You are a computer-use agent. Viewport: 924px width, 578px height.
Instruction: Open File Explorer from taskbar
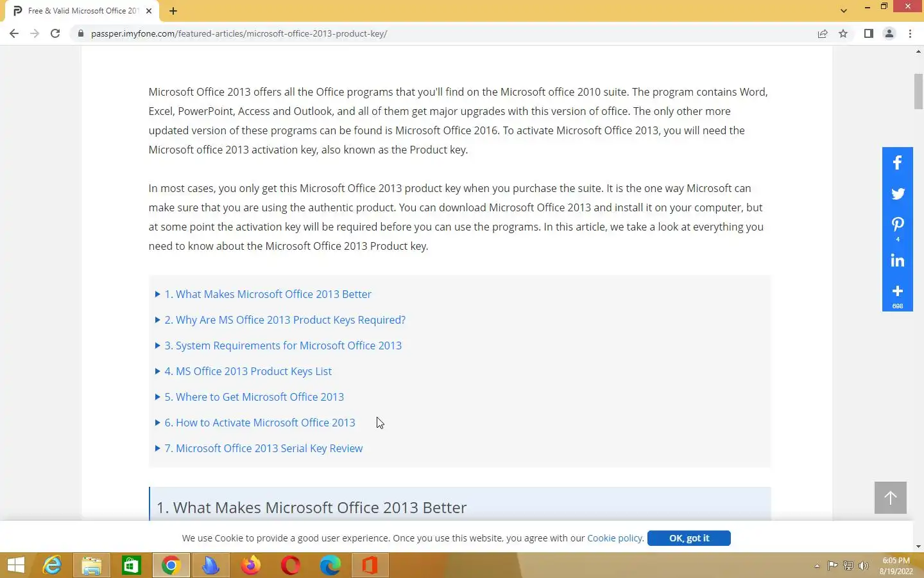[x=92, y=565]
